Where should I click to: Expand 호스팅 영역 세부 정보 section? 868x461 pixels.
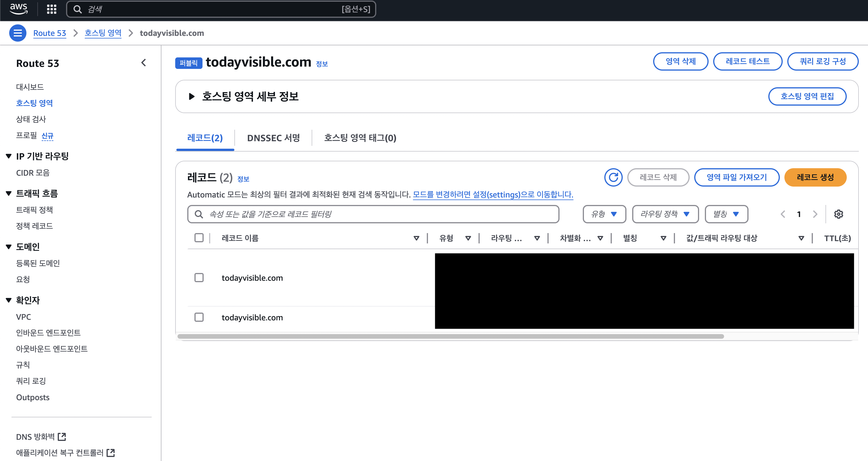pos(192,96)
